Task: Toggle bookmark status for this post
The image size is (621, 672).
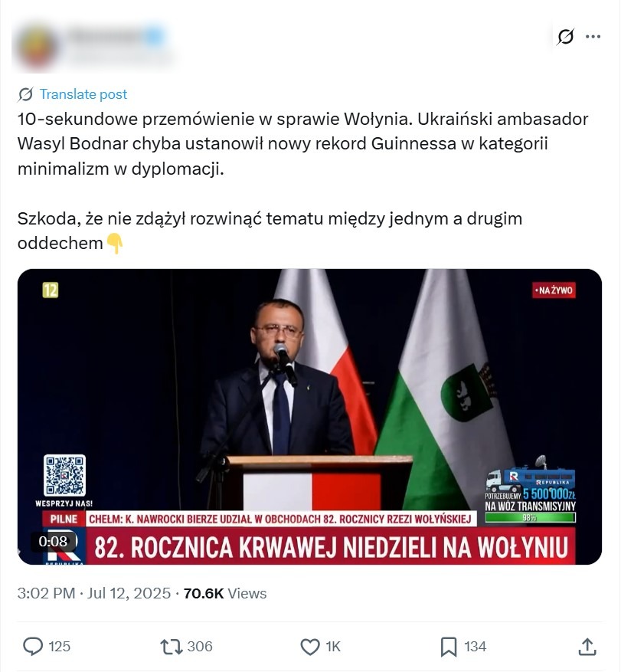Action: coord(448,647)
